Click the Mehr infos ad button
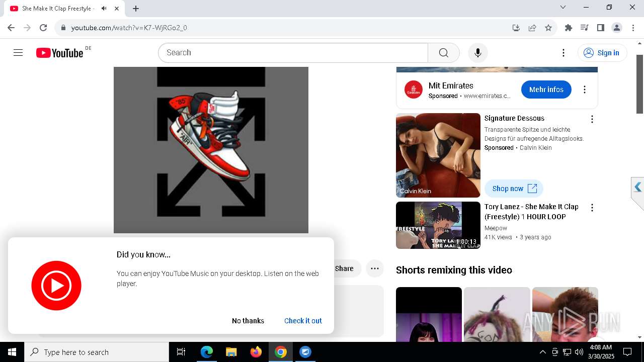The image size is (644, 362). coord(546,89)
